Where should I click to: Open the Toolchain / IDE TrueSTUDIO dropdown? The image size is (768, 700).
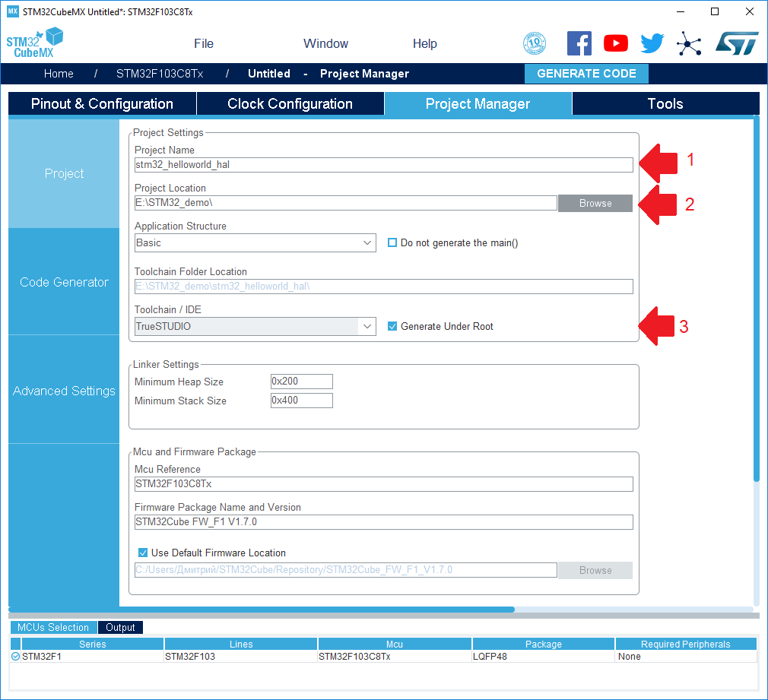(x=367, y=326)
